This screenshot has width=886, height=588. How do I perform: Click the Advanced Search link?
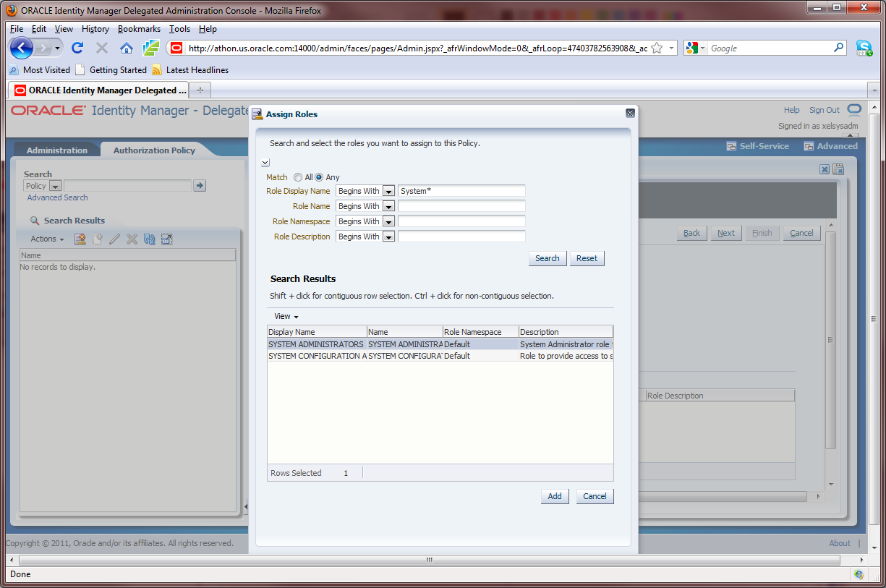point(57,197)
